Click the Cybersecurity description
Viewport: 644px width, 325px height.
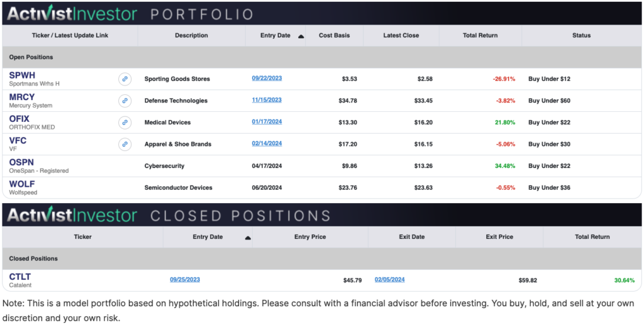click(164, 166)
